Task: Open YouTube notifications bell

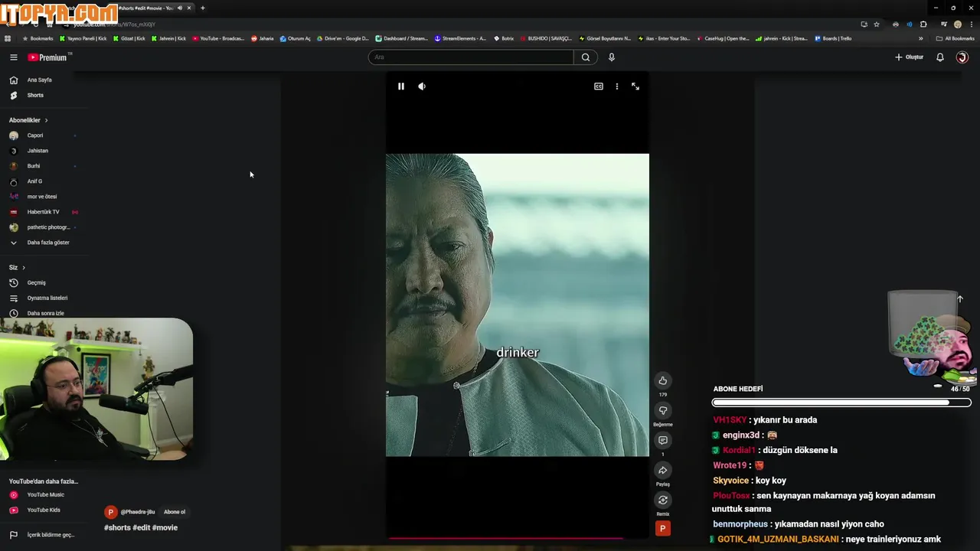Action: click(x=940, y=57)
